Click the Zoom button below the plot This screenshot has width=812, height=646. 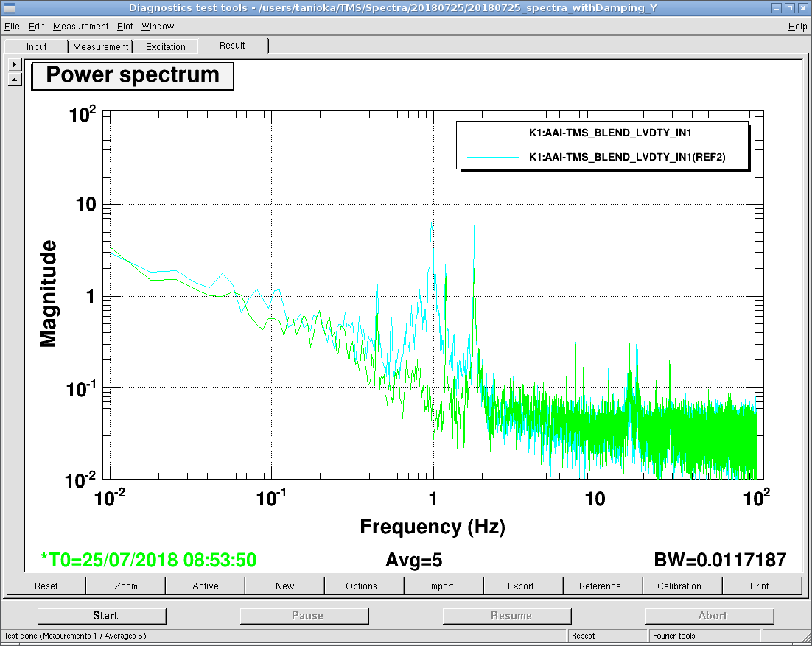[126, 586]
